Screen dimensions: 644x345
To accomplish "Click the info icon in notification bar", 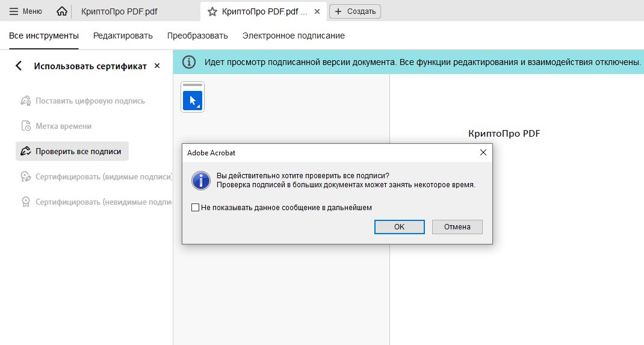I will 189,62.
